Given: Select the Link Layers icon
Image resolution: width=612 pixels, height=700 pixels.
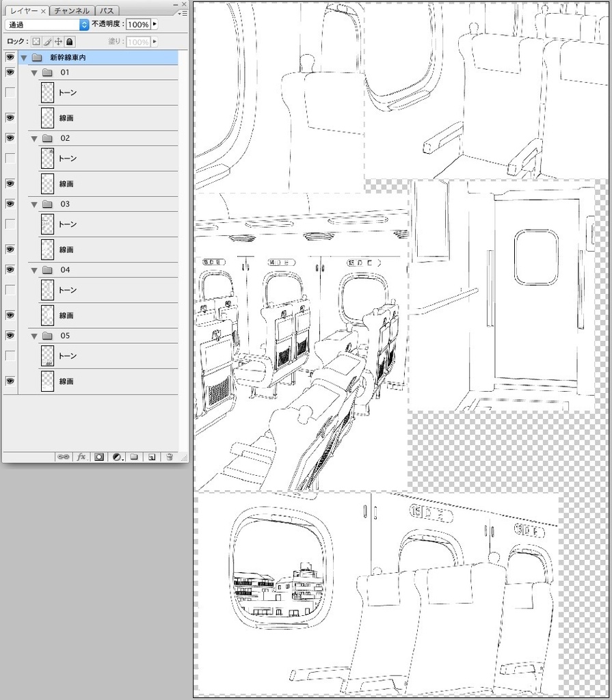Looking at the screenshot, I should [x=64, y=457].
